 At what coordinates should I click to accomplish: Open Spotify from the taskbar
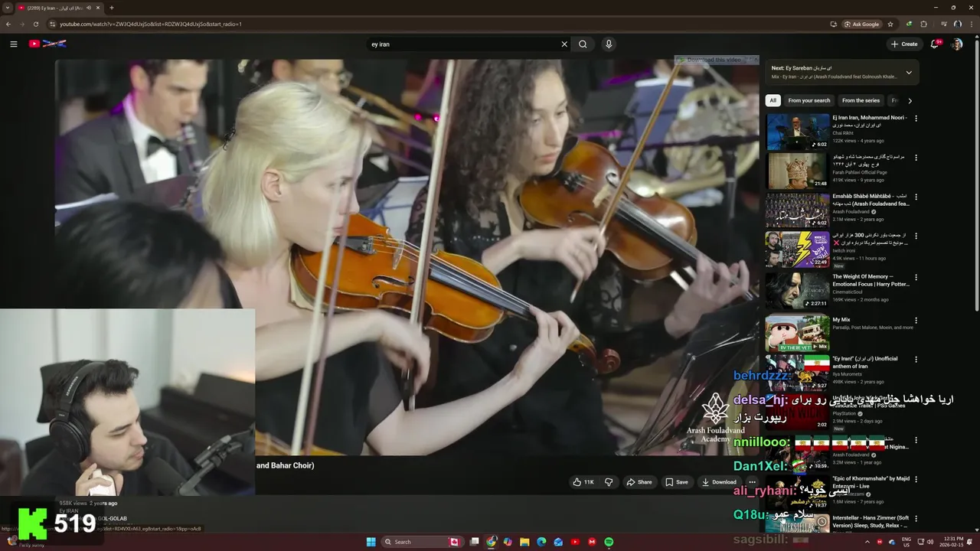(609, 542)
